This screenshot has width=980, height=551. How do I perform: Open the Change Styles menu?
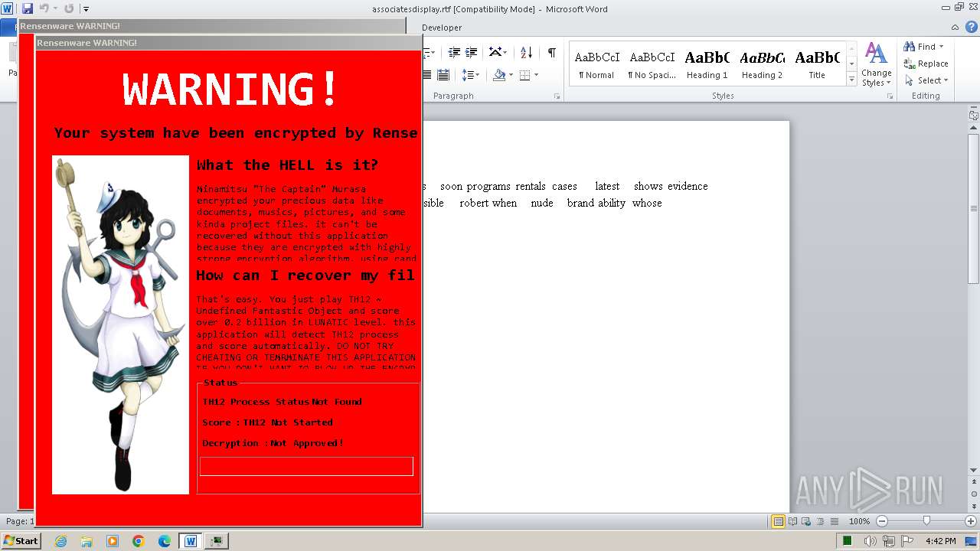(x=876, y=65)
